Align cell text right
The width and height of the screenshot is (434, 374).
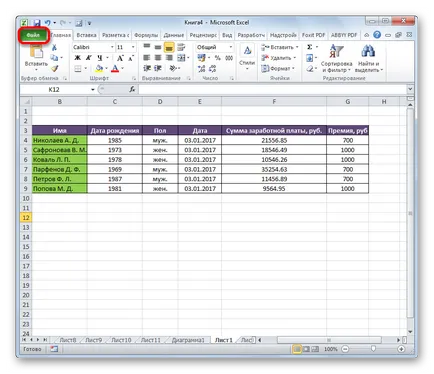coord(169,58)
